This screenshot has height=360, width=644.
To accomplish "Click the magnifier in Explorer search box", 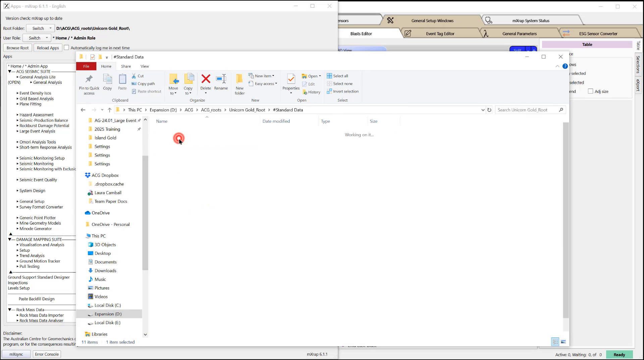I will click(561, 110).
